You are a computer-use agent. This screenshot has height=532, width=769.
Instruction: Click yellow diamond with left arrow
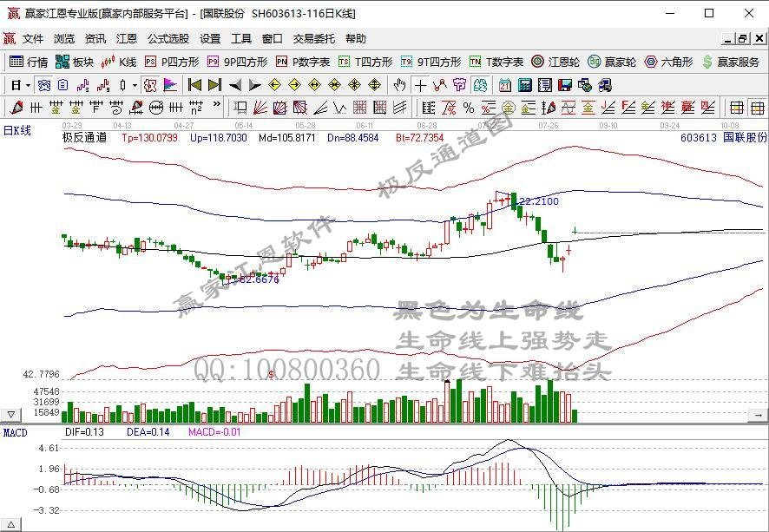pyautogui.click(x=274, y=86)
